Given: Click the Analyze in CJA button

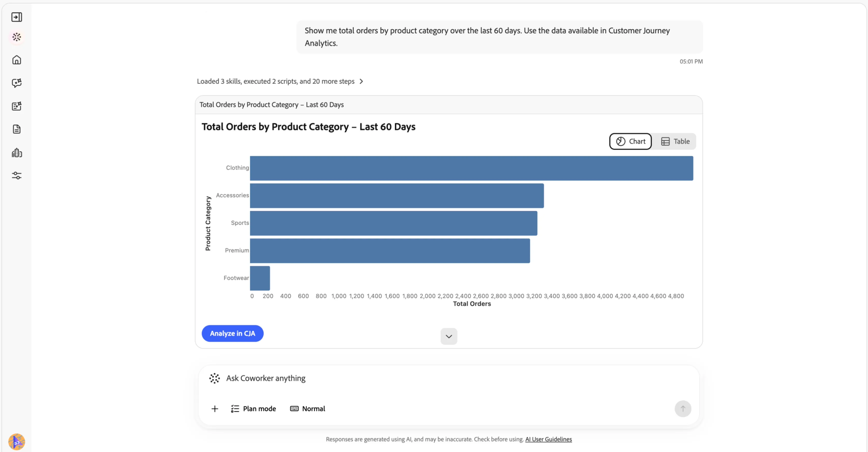Looking at the screenshot, I should click(232, 334).
